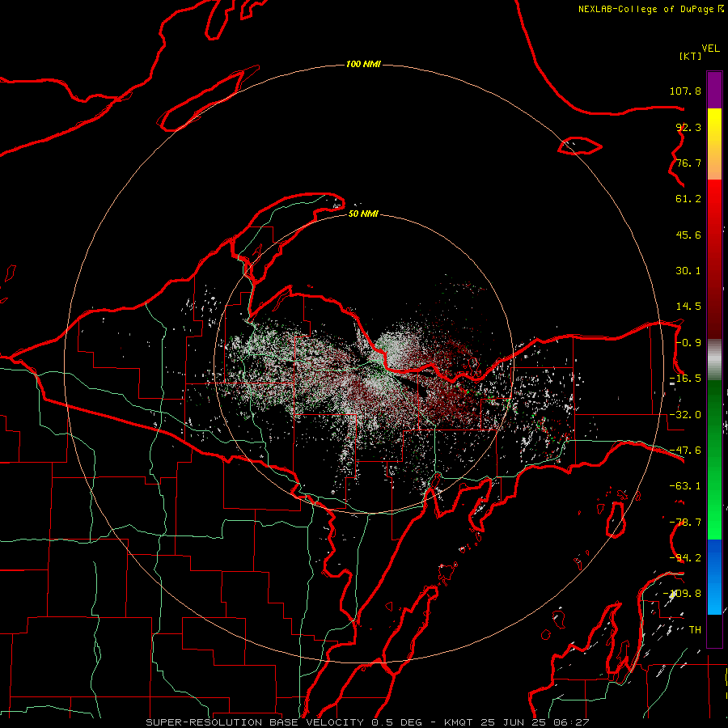Select the -32.0 legend value
Image resolution: width=728 pixels, height=728 pixels.
pyautogui.click(x=685, y=415)
